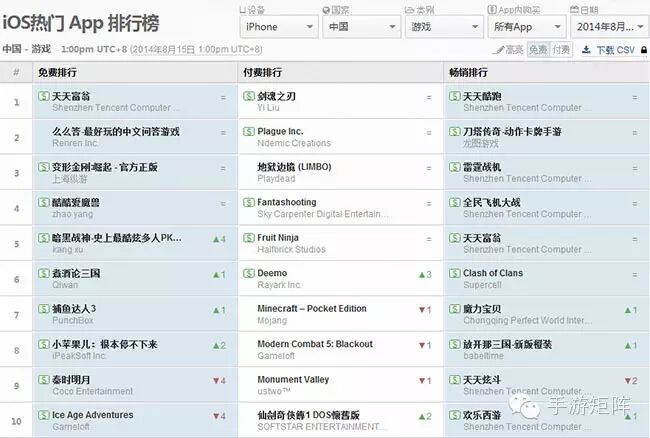
Task: Click the PunchBox publisher name
Action: click(73, 320)
